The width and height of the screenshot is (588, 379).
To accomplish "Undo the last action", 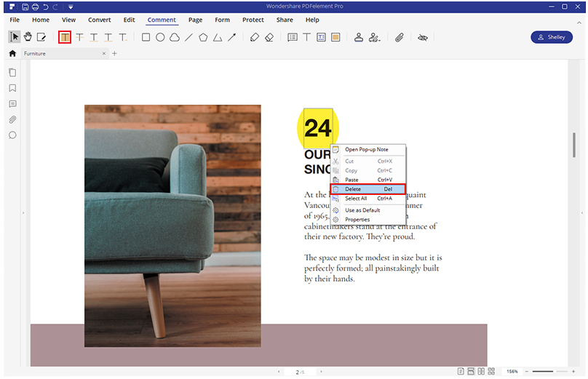I will pos(45,7).
